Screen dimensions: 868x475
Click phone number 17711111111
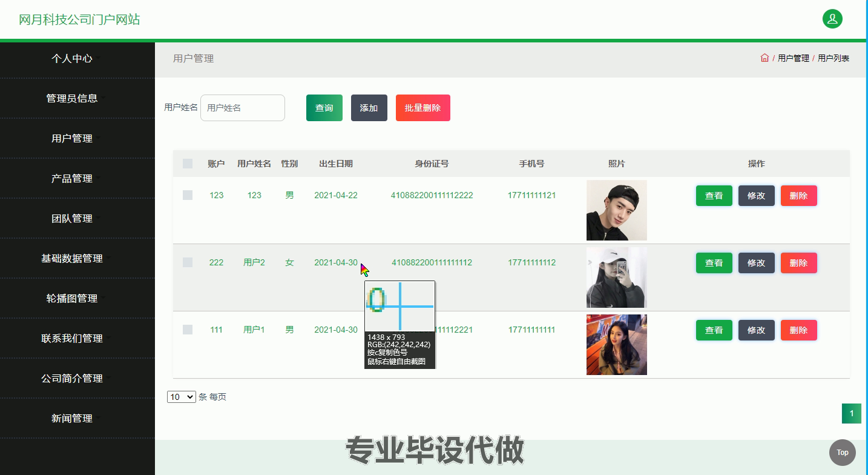pos(531,330)
